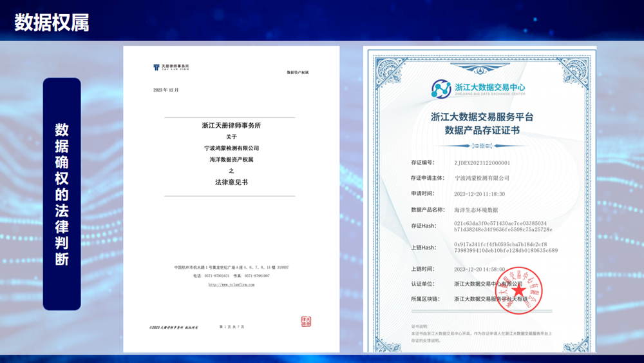This screenshot has height=363, width=644.
Task: Select the label 申请时间
Action: coord(422,193)
